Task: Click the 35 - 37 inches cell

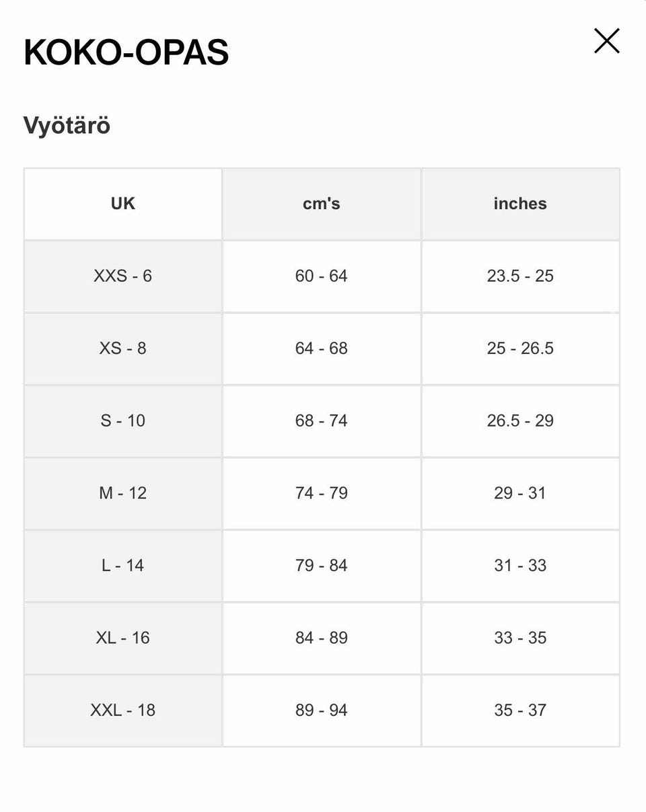Action: (x=520, y=710)
